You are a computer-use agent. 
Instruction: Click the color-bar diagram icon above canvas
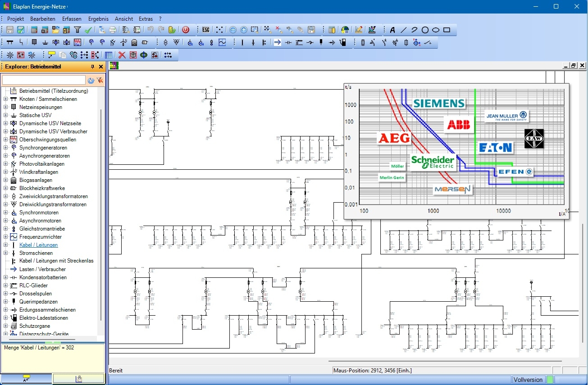pyautogui.click(x=114, y=66)
